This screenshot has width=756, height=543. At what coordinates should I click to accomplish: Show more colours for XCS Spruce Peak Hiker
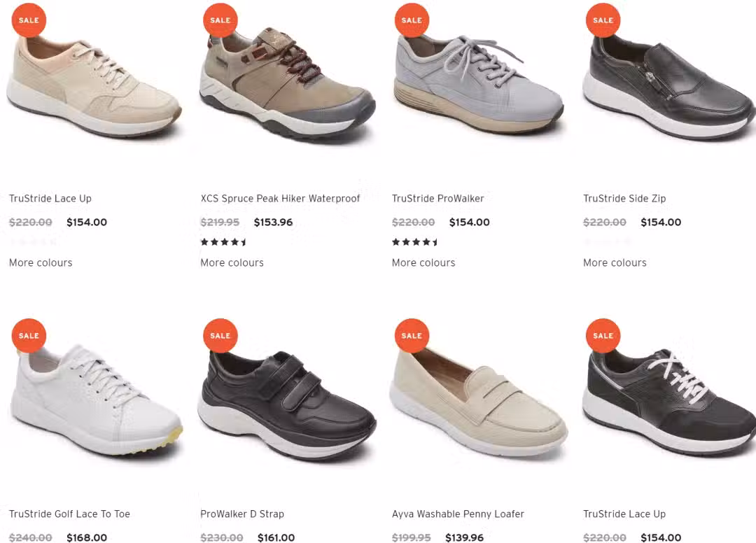pos(232,262)
